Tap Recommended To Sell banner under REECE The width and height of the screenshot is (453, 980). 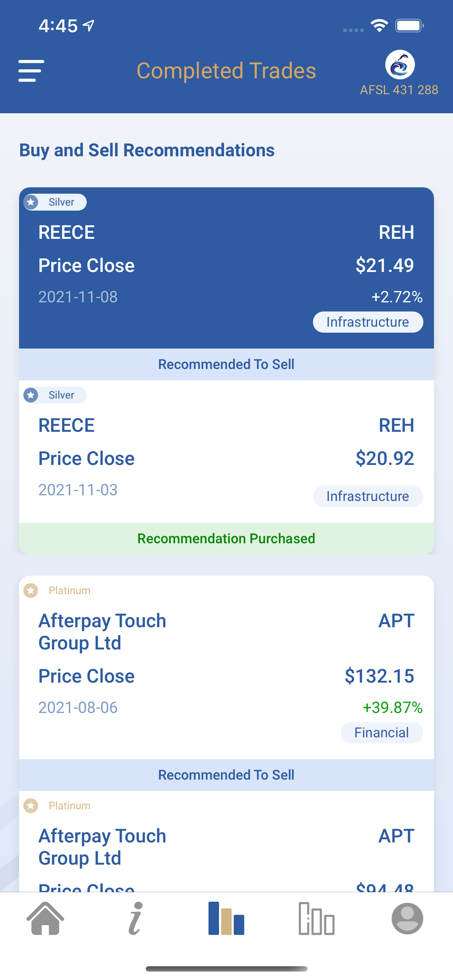coord(226,364)
